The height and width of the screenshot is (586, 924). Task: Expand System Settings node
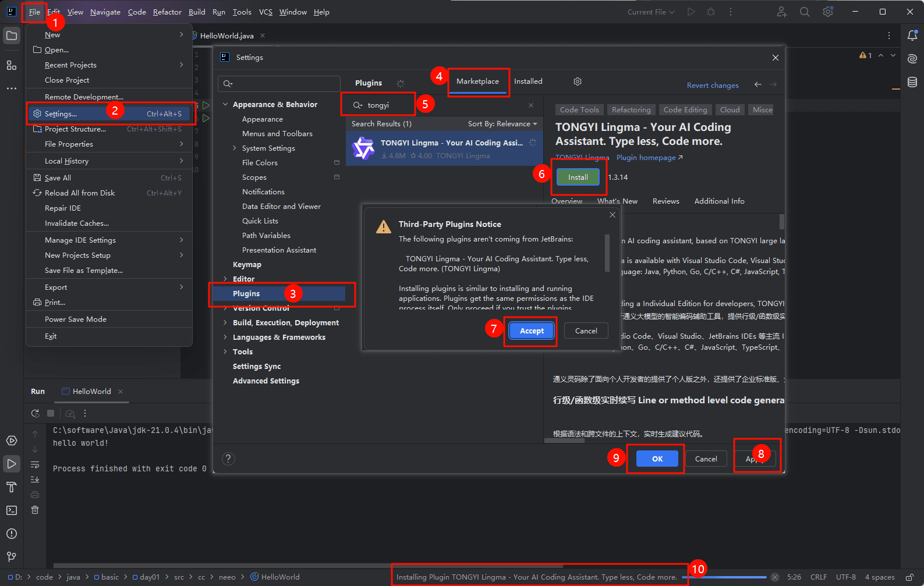(235, 148)
